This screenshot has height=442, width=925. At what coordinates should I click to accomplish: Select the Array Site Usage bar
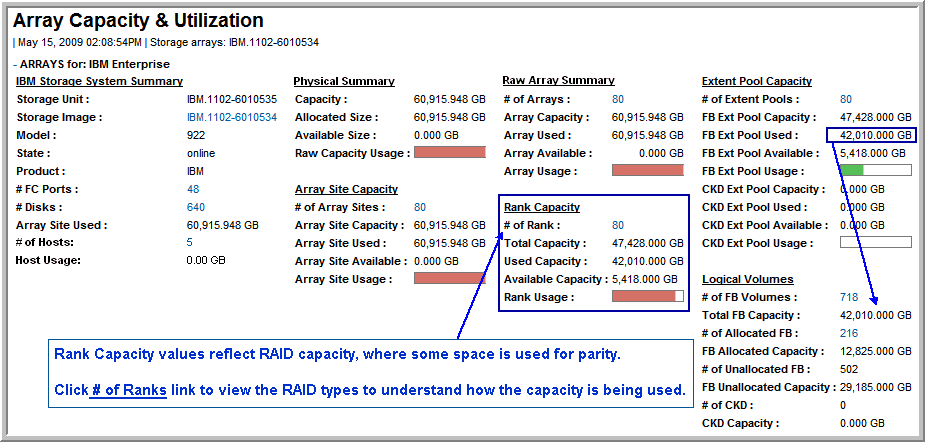point(449,279)
